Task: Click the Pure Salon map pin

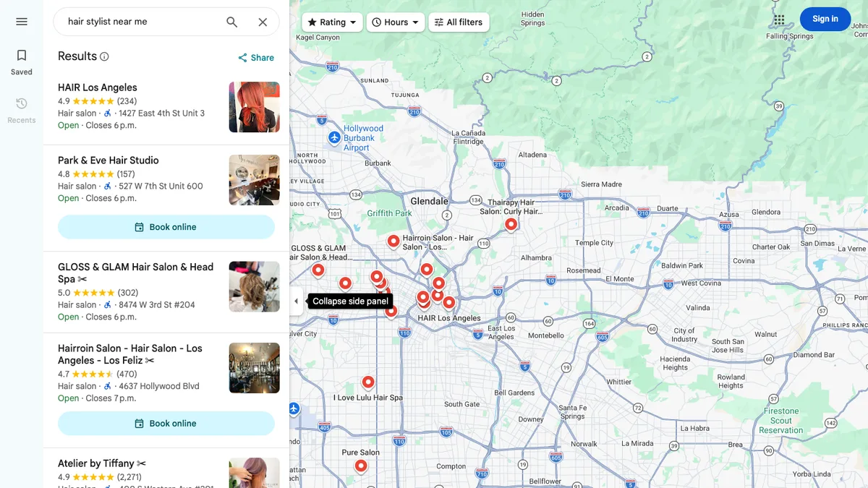Action: click(361, 466)
